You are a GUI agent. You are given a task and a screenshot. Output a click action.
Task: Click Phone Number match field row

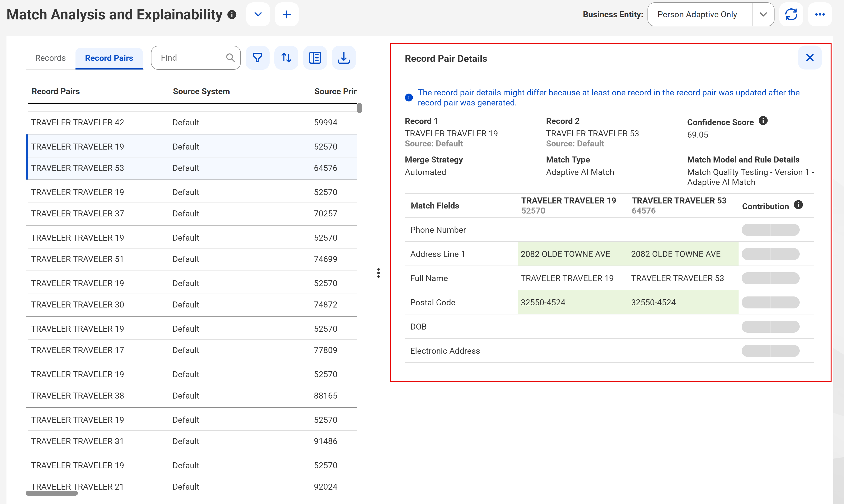609,230
